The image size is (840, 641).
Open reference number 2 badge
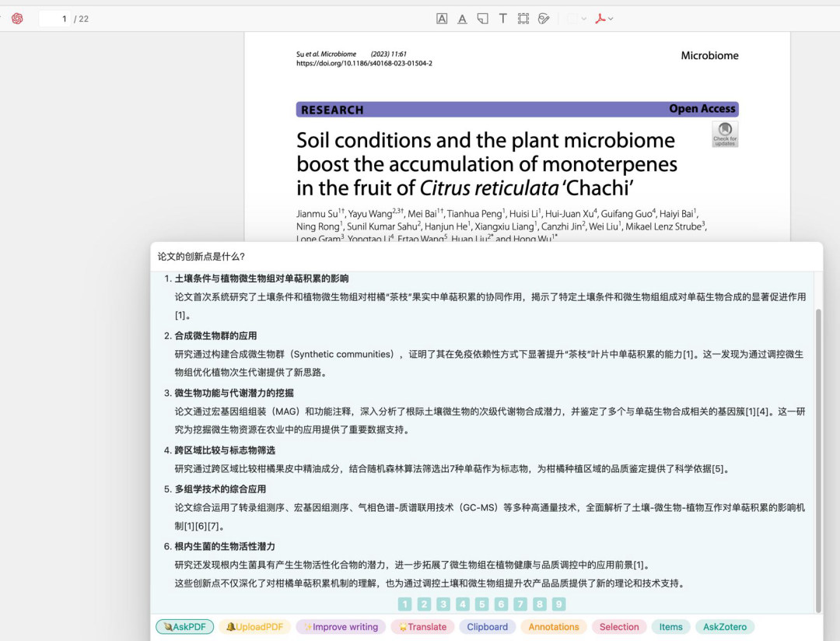(425, 604)
